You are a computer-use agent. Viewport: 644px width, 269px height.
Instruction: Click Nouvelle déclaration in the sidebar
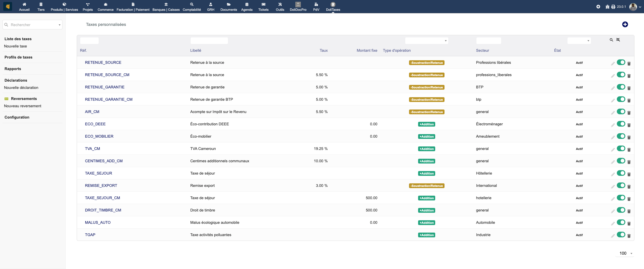[21, 88]
